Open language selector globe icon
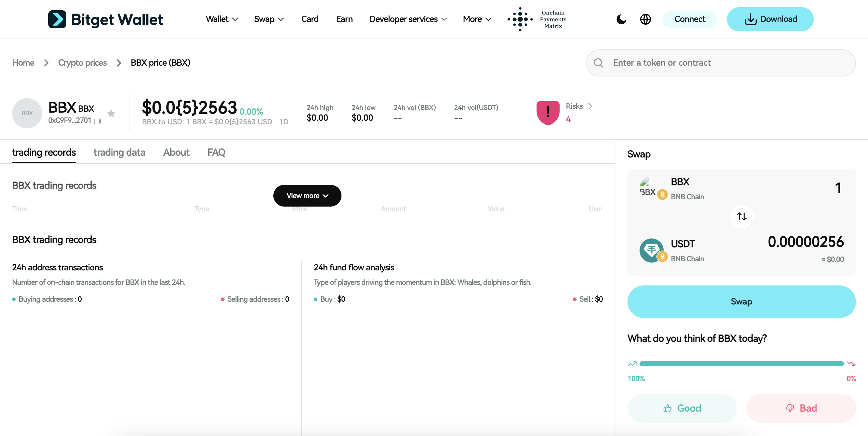 [x=645, y=19]
